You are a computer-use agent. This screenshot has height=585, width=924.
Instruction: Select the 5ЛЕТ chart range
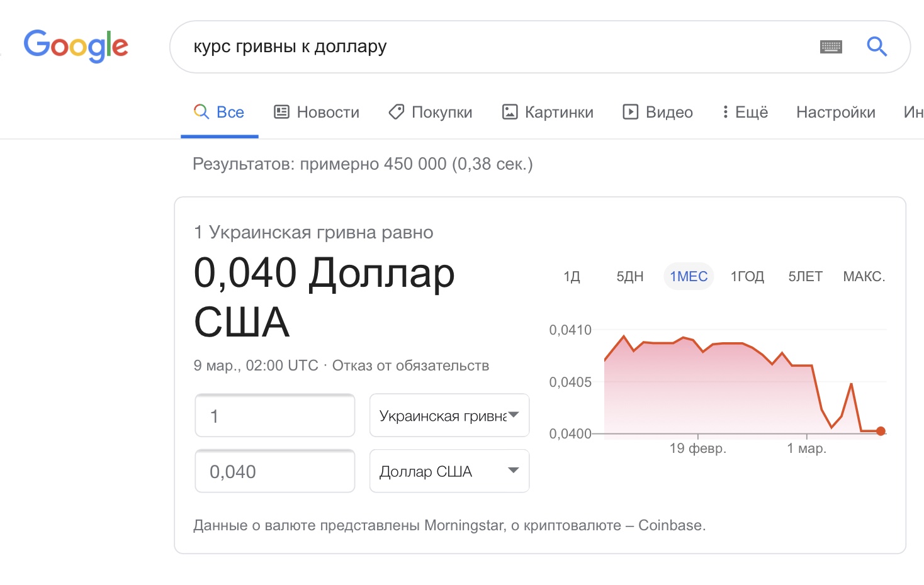click(805, 277)
